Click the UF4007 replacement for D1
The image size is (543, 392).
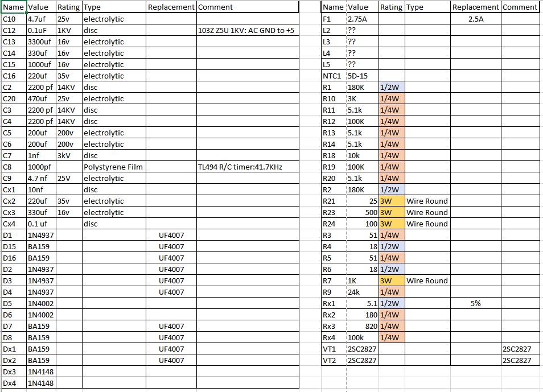coord(171,236)
